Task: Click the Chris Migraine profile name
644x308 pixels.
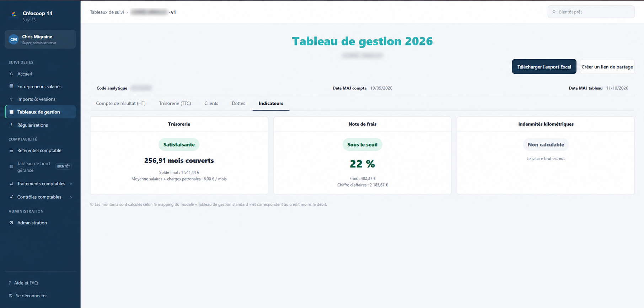Action: click(x=37, y=37)
